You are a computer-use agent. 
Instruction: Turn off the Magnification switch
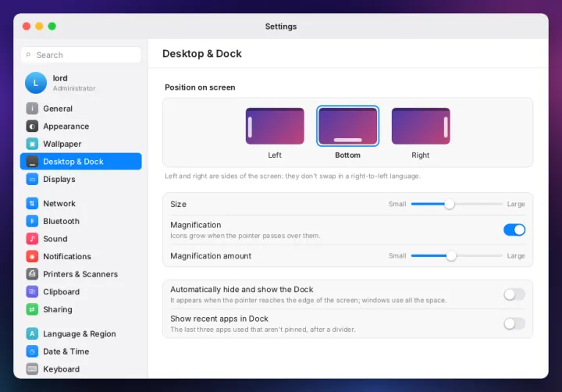514,230
